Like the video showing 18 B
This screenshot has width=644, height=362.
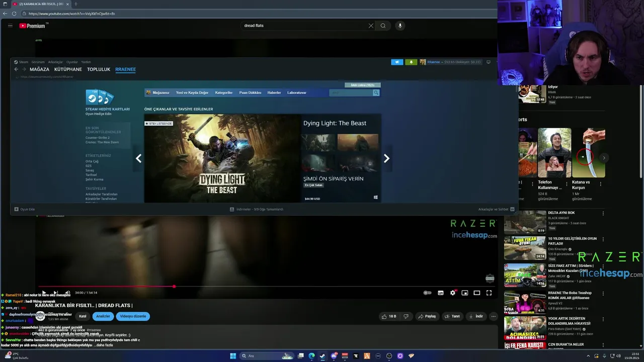click(389, 316)
